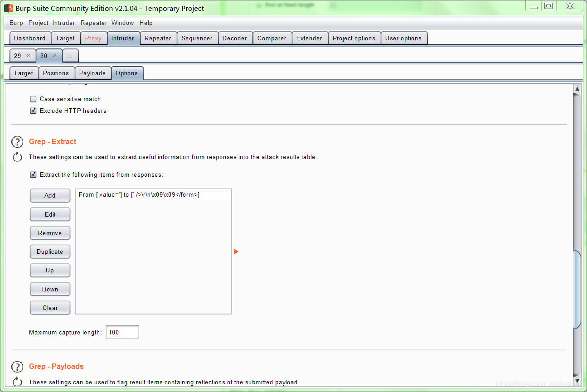This screenshot has height=392, width=587.
Task: Open the Burp menu
Action: [x=16, y=23]
